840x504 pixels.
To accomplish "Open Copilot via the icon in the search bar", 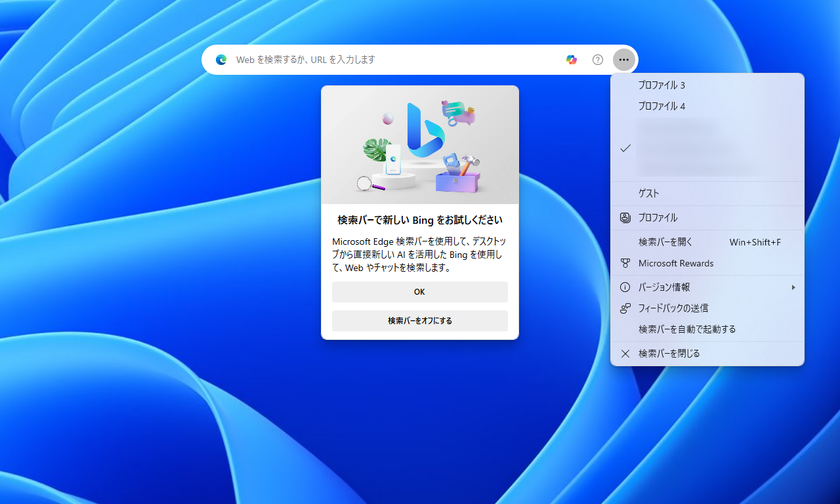I will click(x=572, y=60).
